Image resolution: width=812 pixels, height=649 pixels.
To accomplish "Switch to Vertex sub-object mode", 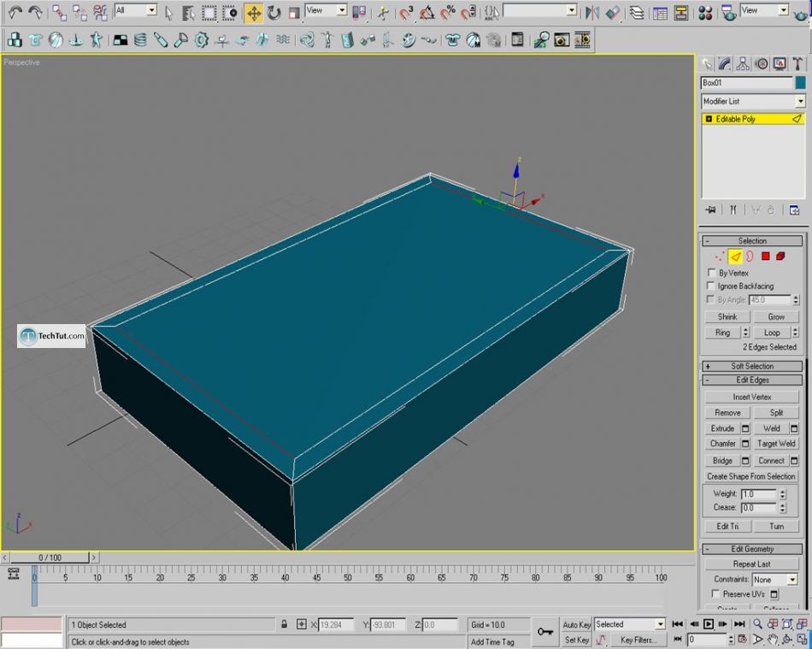I will click(x=719, y=257).
